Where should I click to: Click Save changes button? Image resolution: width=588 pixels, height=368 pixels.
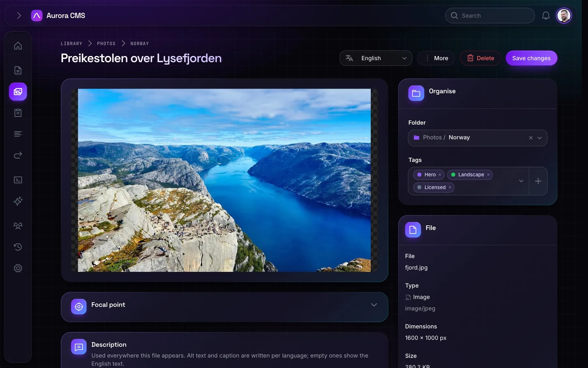click(531, 58)
